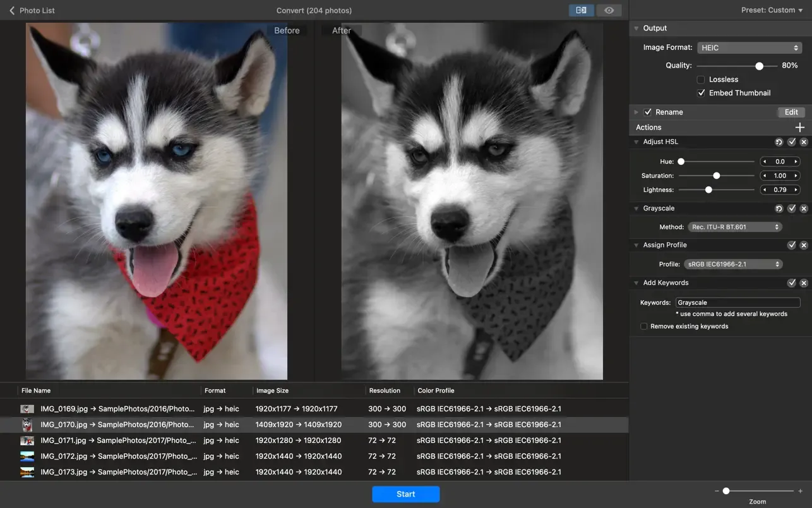The image size is (812, 508).
Task: Toggle the Adjust HSL action checkmark
Action: pos(792,142)
